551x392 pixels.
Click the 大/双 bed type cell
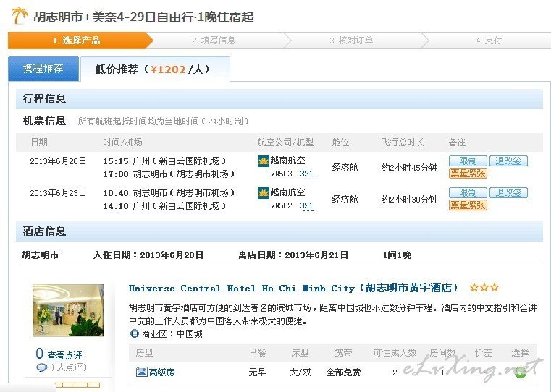pyautogui.click(x=300, y=372)
